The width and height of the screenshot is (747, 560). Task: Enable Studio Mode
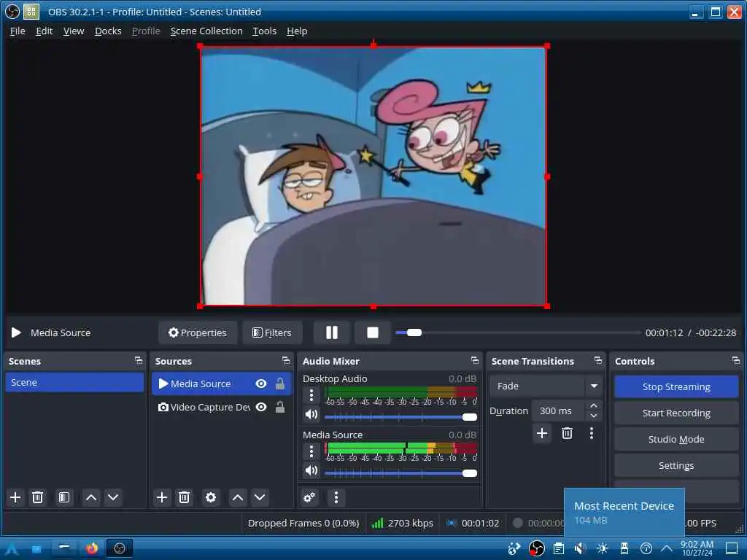(x=676, y=439)
